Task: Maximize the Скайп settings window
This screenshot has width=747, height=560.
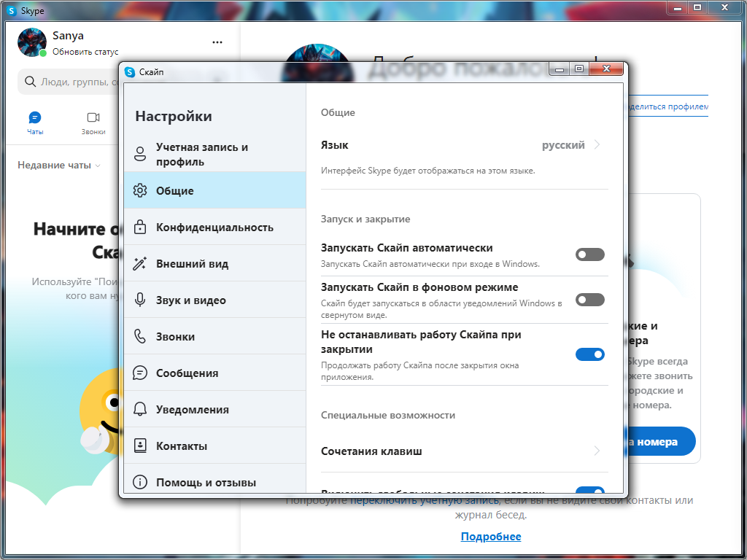Action: (x=578, y=69)
